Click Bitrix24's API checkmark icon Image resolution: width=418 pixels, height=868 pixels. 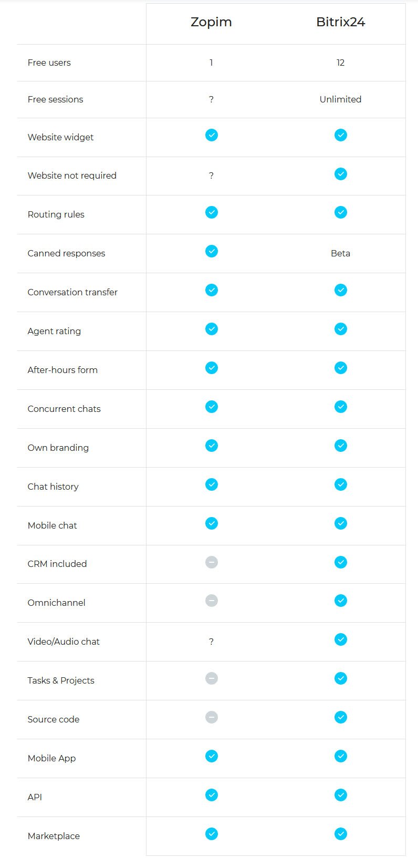point(340,795)
